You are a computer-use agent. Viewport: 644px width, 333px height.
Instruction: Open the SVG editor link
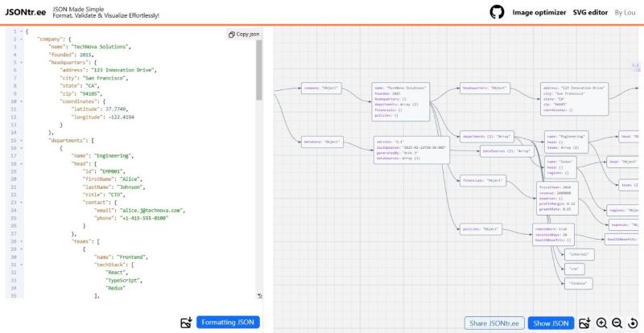pyautogui.click(x=590, y=12)
